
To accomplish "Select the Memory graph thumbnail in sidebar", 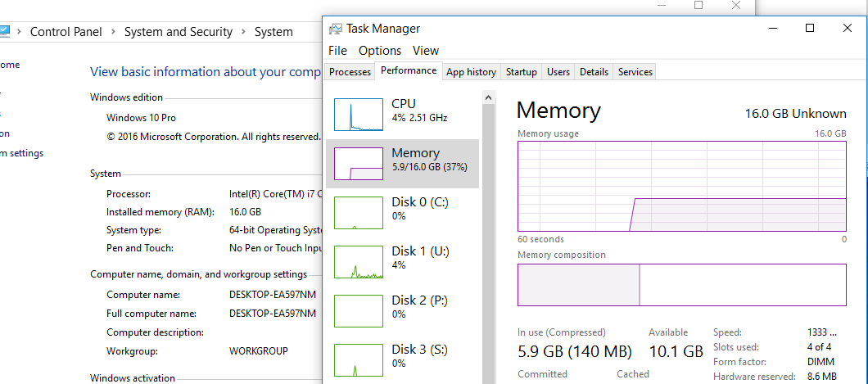I will pyautogui.click(x=359, y=164).
